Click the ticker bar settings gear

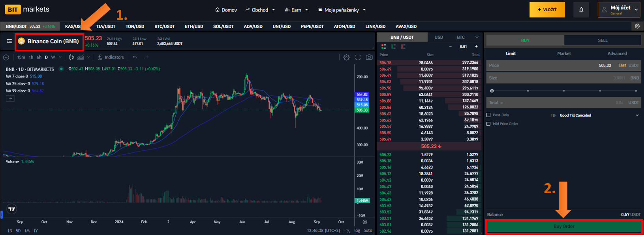(x=637, y=27)
